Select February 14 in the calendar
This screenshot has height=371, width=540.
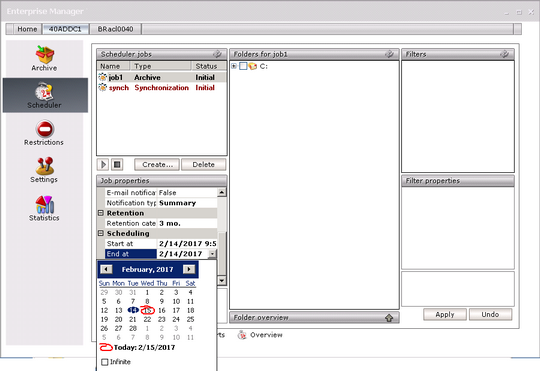coord(133,310)
